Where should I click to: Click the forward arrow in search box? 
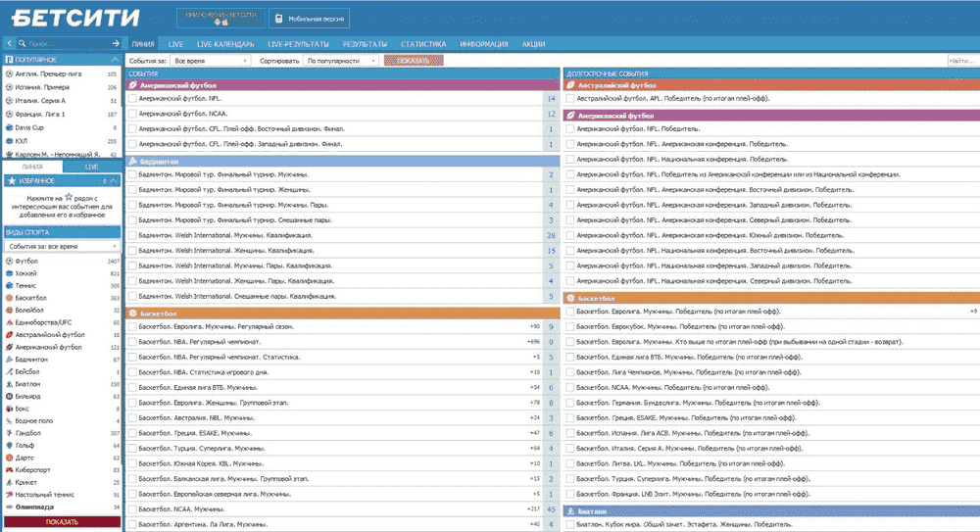pyautogui.click(x=116, y=43)
